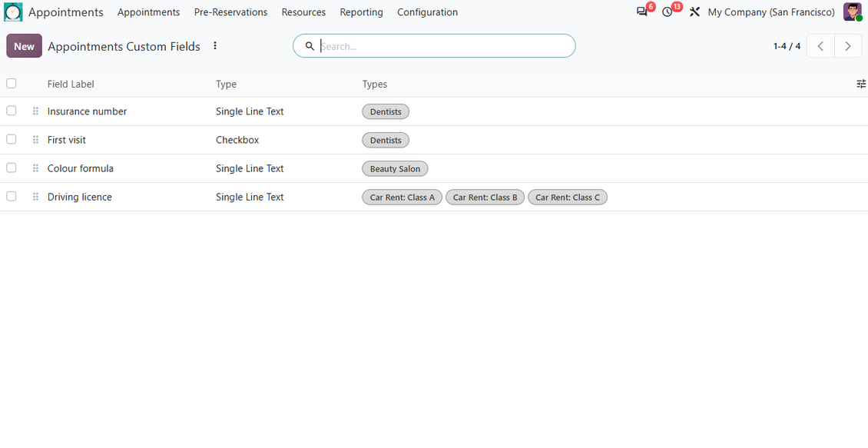Image resolution: width=868 pixels, height=448 pixels.
Task: Open the Appointments app home icon
Action: (13, 12)
